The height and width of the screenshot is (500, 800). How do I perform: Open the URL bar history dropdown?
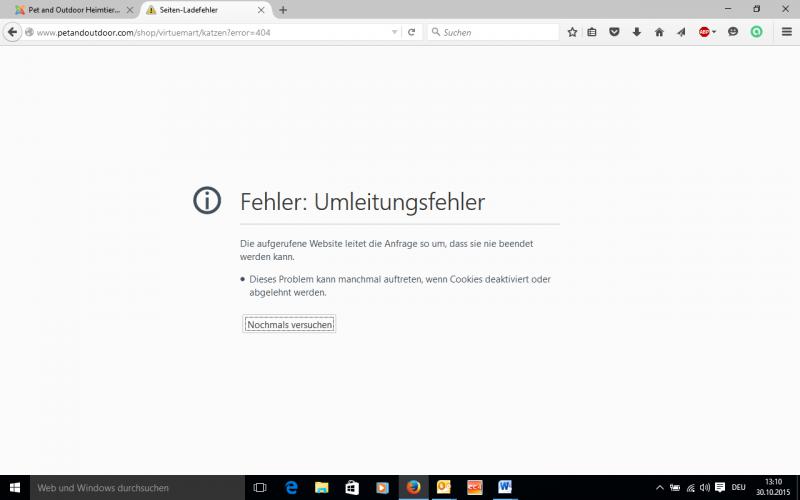[x=394, y=32]
